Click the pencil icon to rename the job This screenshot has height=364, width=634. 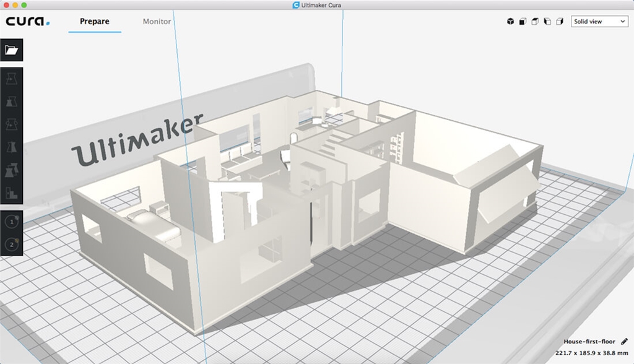click(x=623, y=342)
